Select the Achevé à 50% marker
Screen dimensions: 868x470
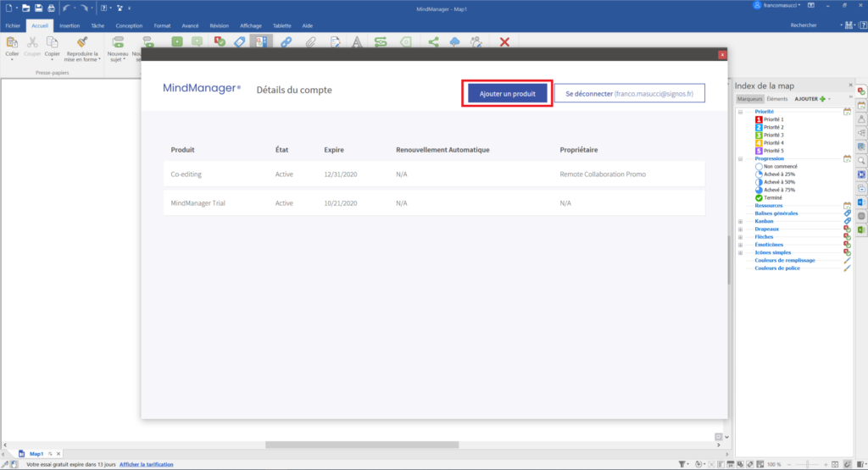pos(775,182)
